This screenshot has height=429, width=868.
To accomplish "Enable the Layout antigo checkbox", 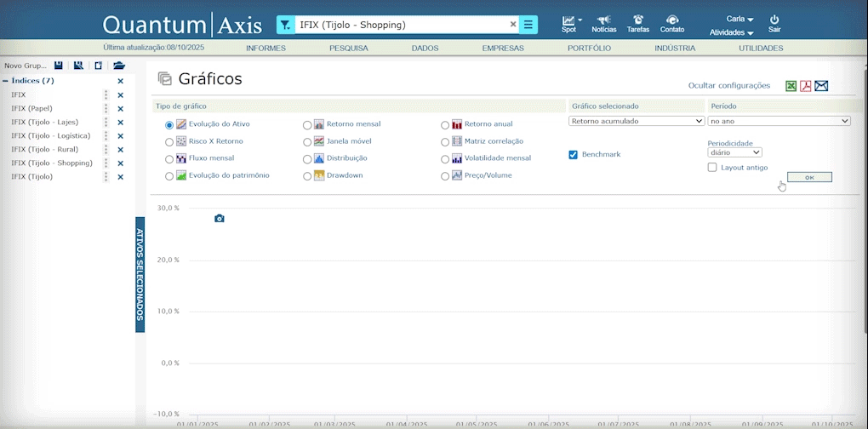I will [x=712, y=168].
